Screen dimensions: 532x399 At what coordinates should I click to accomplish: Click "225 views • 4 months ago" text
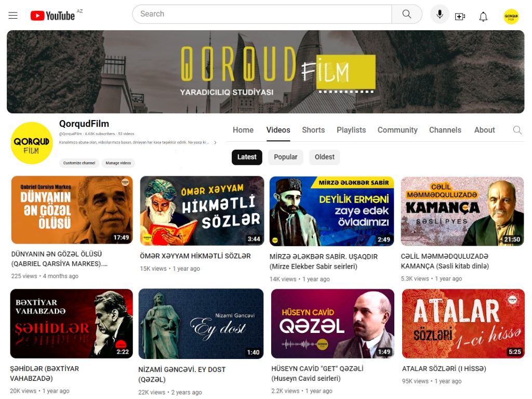pos(45,276)
